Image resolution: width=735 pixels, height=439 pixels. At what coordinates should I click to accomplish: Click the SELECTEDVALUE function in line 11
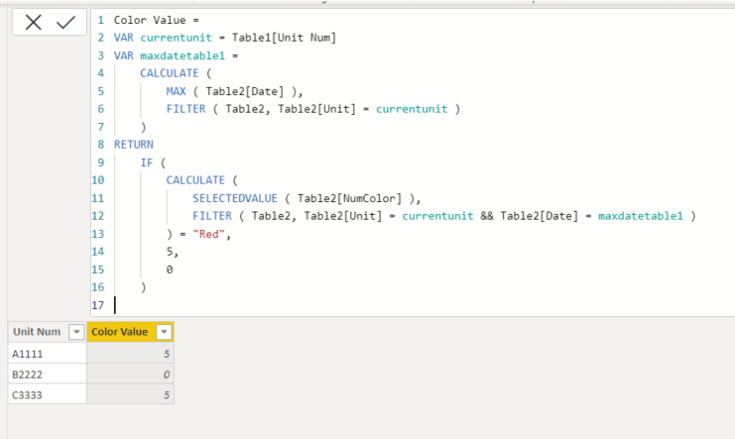[235, 198]
